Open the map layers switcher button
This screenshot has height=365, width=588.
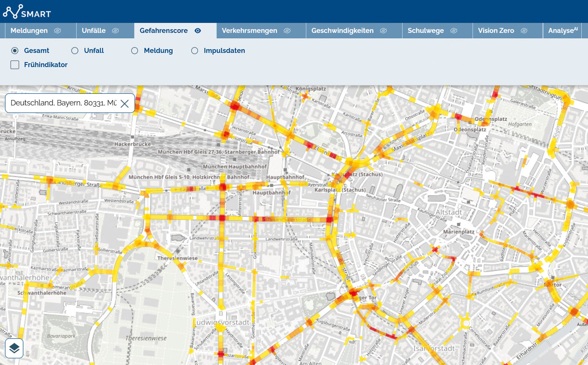click(x=14, y=348)
